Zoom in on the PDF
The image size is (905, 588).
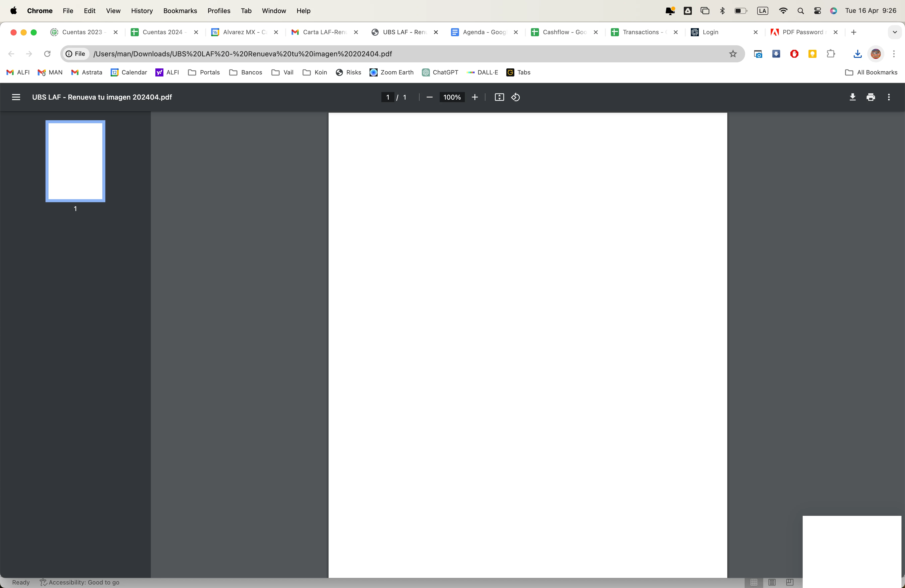pyautogui.click(x=475, y=97)
